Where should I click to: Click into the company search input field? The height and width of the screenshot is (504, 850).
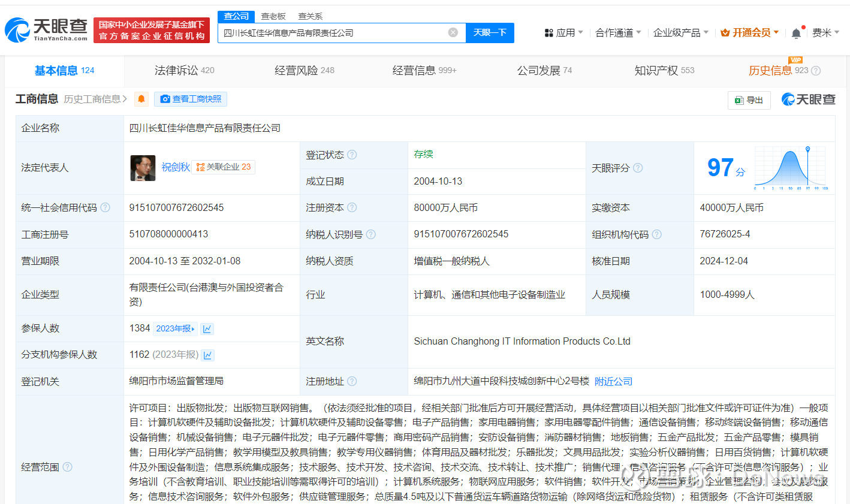[x=333, y=32]
